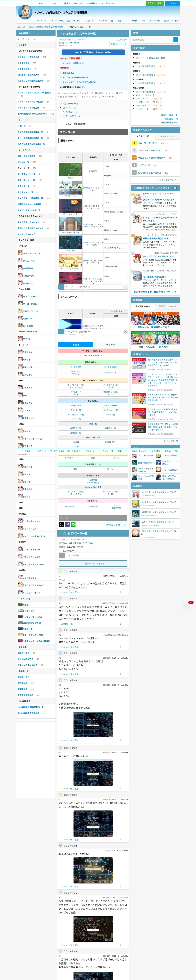The image size is (196, 980).
Task: Clear the first keyword filter with X
Action: [125, 287]
